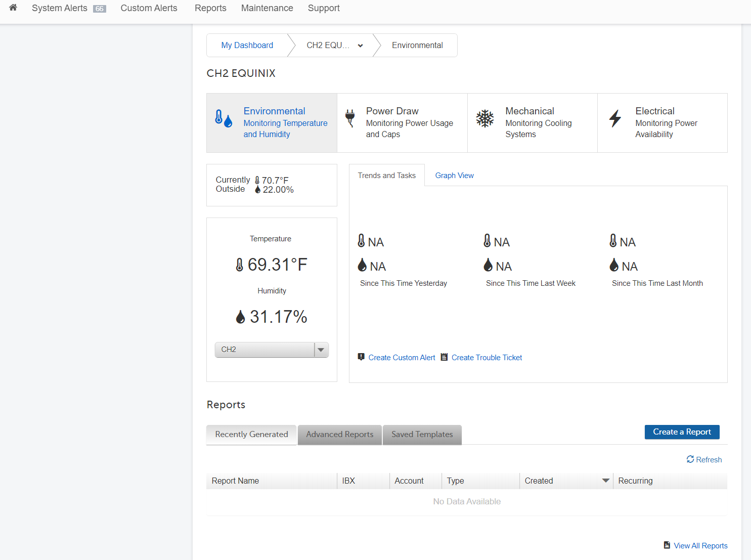
Task: Click the View All Reports document icon
Action: (667, 545)
